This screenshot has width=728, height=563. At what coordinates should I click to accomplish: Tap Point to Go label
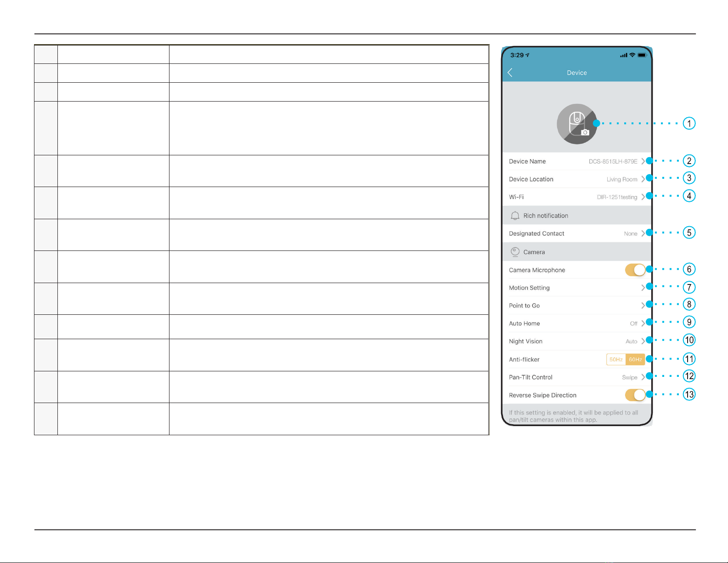524,306
